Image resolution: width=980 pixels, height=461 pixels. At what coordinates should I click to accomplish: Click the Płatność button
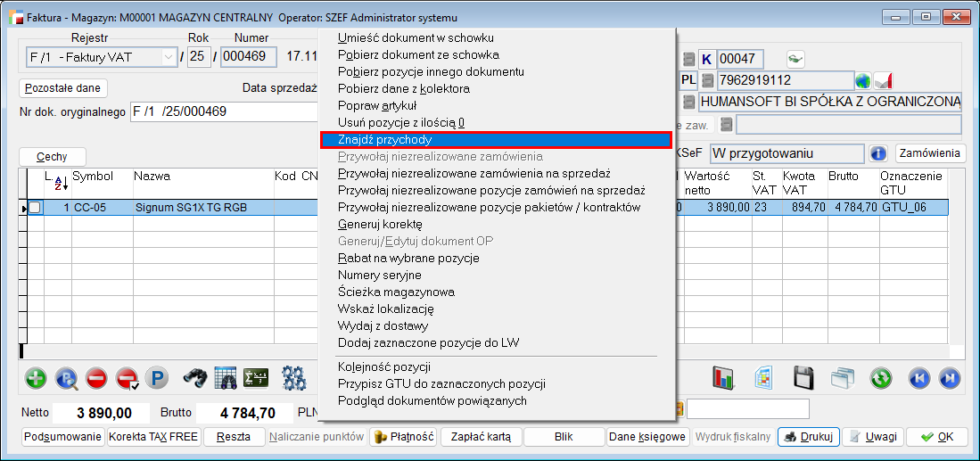pos(403,437)
